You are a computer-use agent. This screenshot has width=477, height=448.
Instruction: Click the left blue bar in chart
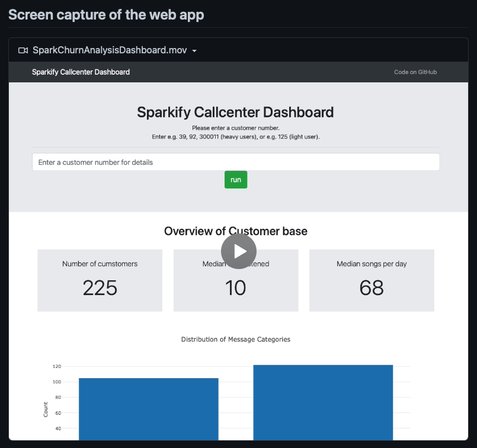(x=149, y=409)
